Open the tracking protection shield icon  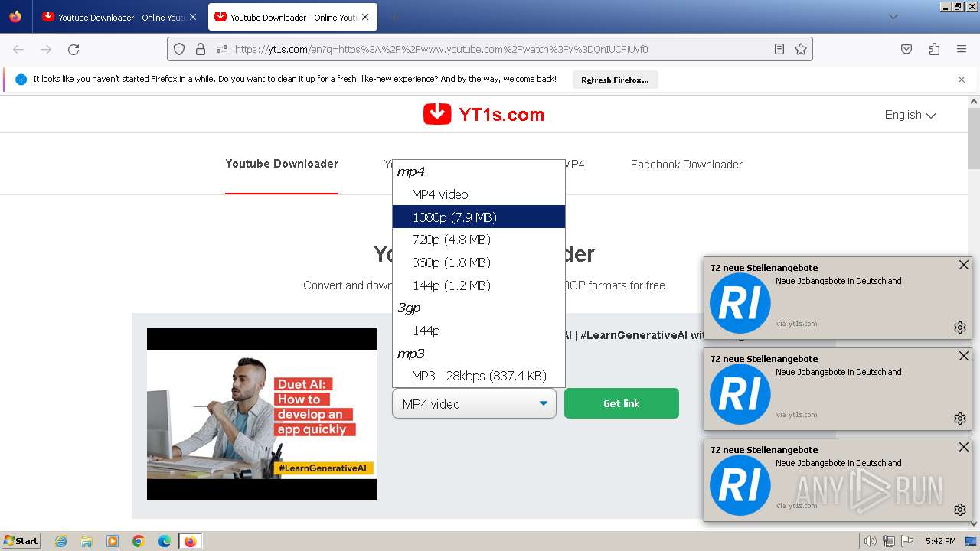click(179, 49)
